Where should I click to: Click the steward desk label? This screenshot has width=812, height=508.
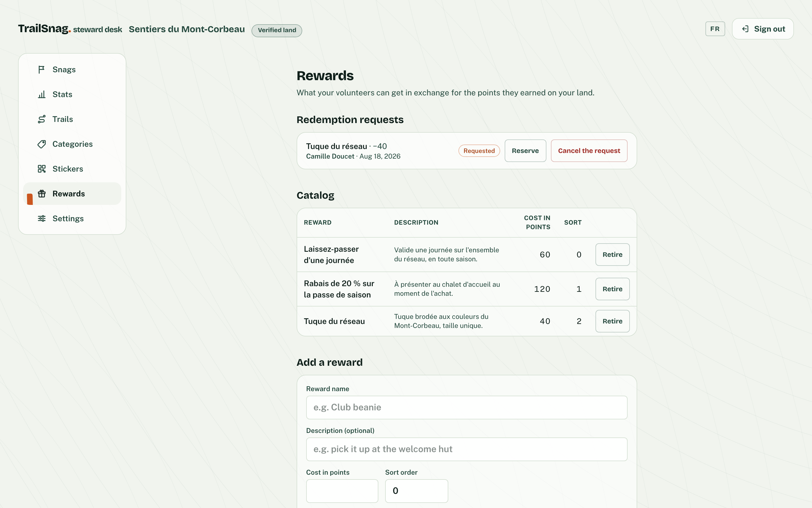[97, 30]
